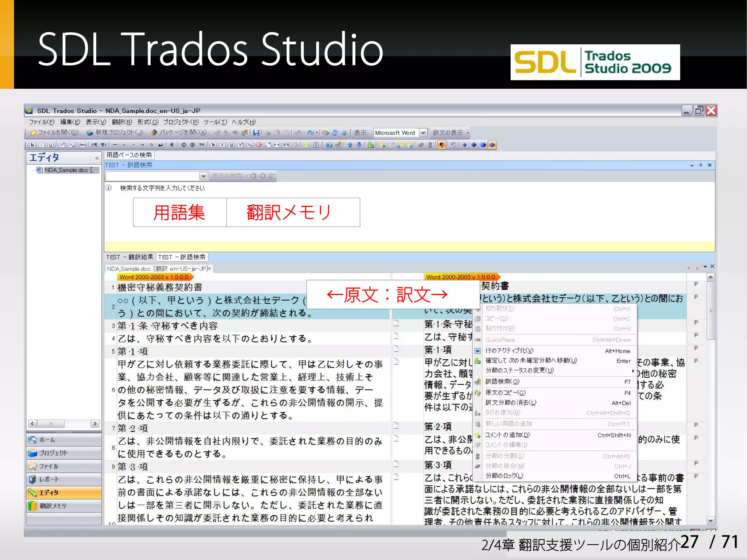Click the concordance search binoculars icon

(339, 145)
